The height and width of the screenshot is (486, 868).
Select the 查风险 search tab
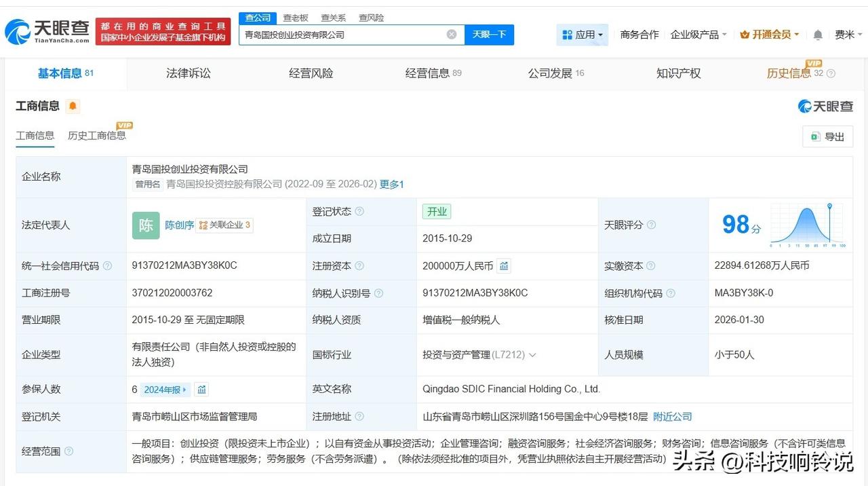click(372, 18)
